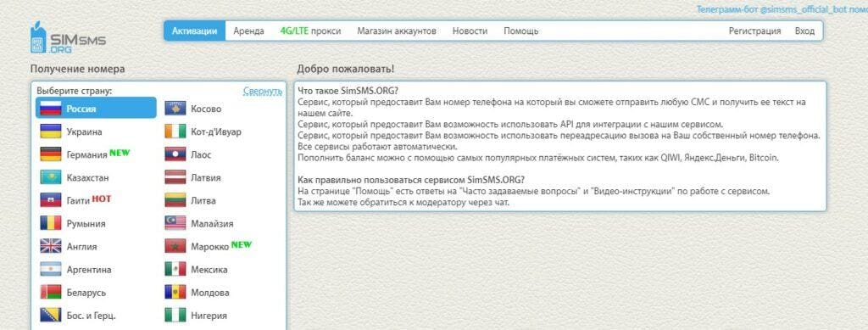Select the Latvia flag icon
Viewport: 868px width, 330px height.
pyautogui.click(x=175, y=178)
